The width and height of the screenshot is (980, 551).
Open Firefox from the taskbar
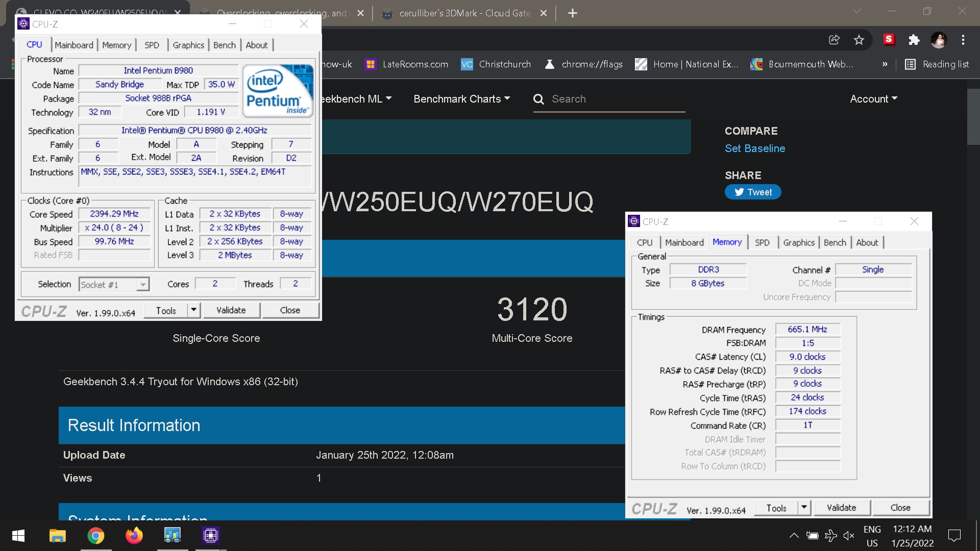coord(134,536)
